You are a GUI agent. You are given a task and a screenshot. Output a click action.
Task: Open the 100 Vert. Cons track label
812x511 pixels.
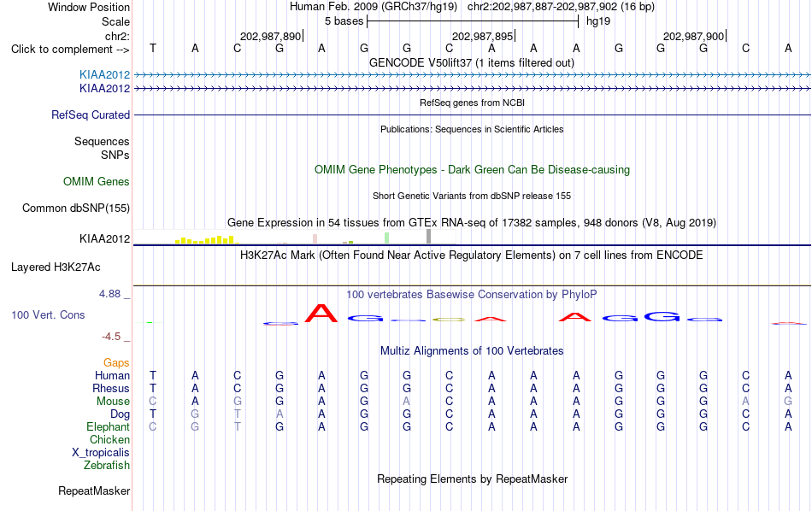click(48, 314)
